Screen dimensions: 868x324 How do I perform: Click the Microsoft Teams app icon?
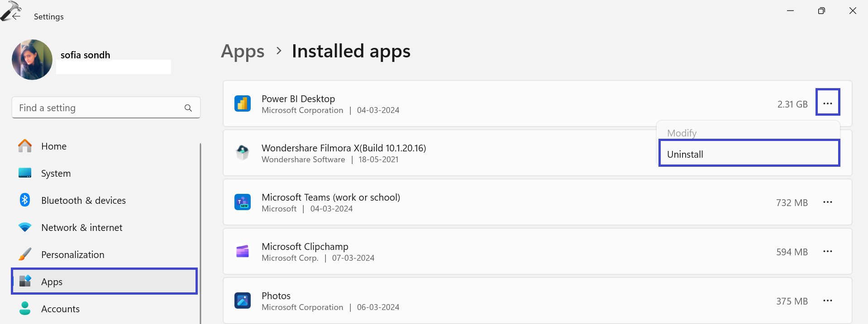[x=243, y=202]
